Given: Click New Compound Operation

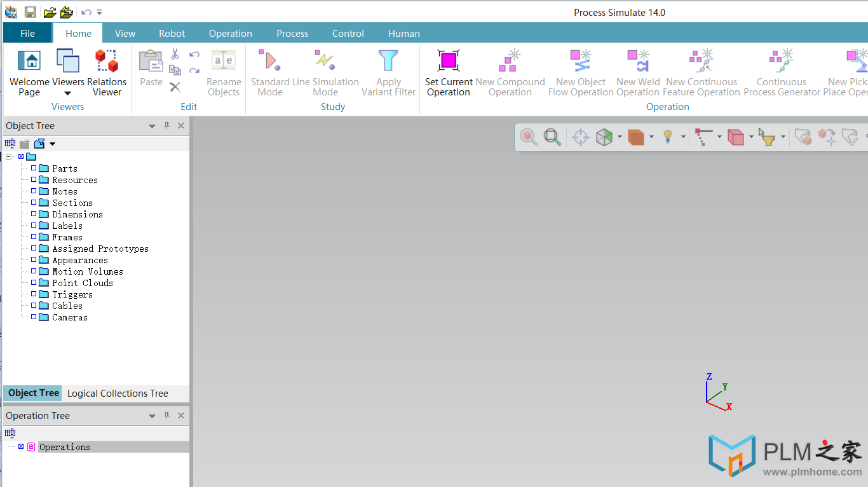Looking at the screenshot, I should 510,72.
